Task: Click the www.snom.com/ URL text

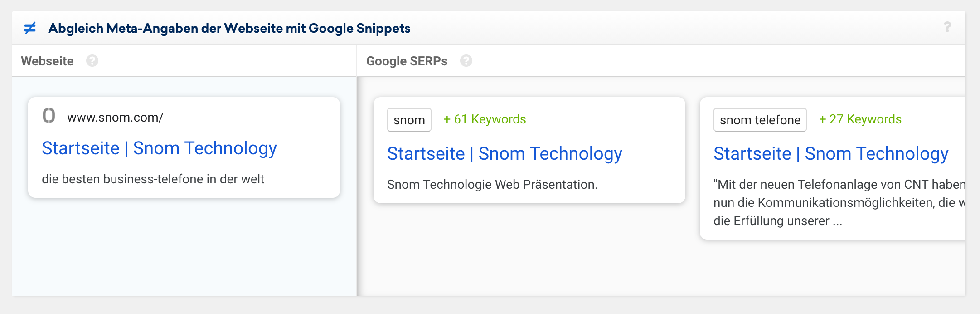Action: pos(115,118)
